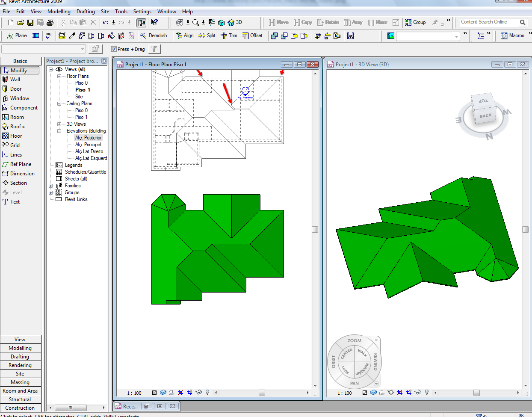
Task: Toggle the Press + Drag checkbox
Action: click(x=114, y=49)
